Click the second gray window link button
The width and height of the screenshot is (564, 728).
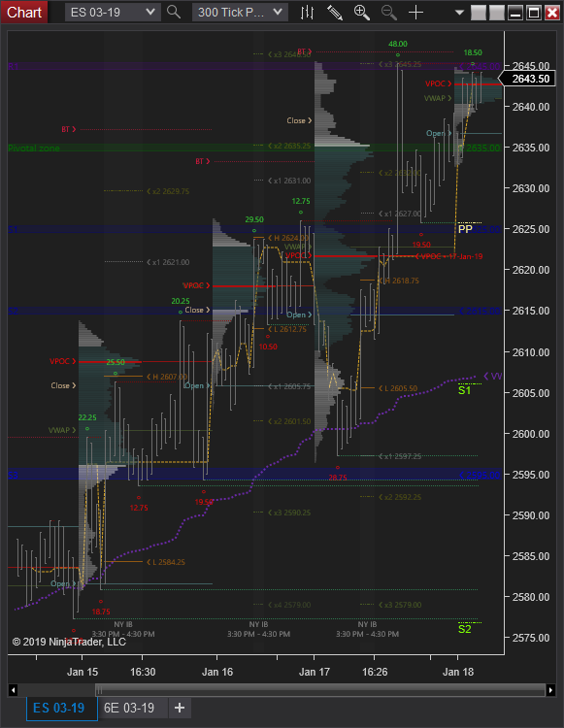[x=497, y=13]
